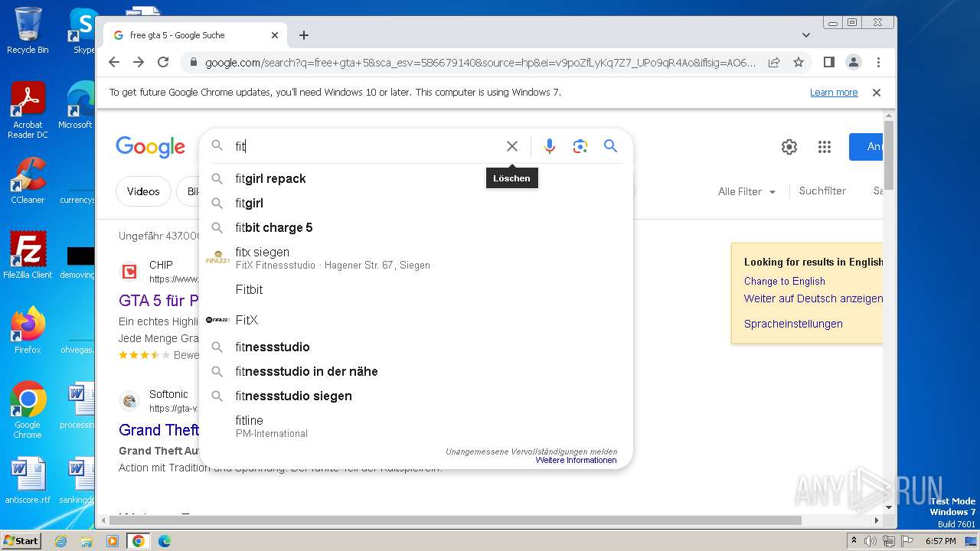Go back with the Chrome back arrow
Image resolution: width=980 pixels, height=551 pixels.
[x=114, y=62]
